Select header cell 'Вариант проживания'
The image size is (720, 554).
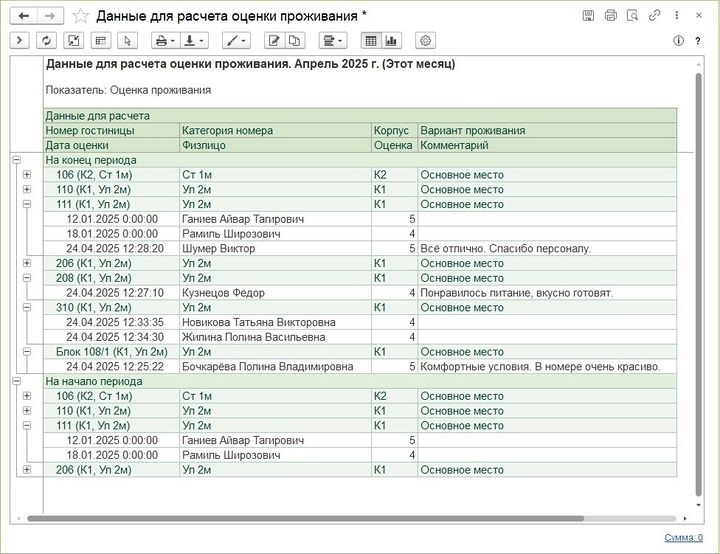547,130
